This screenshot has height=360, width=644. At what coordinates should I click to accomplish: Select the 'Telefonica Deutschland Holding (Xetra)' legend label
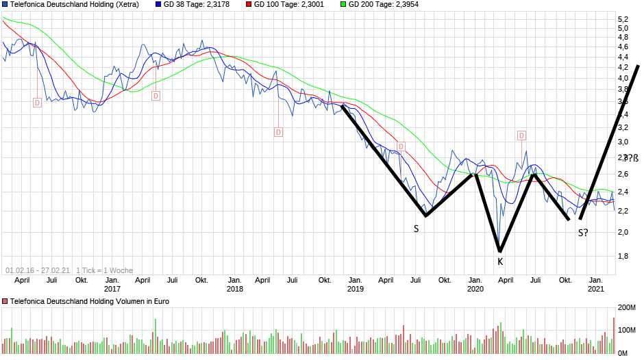(75, 5)
